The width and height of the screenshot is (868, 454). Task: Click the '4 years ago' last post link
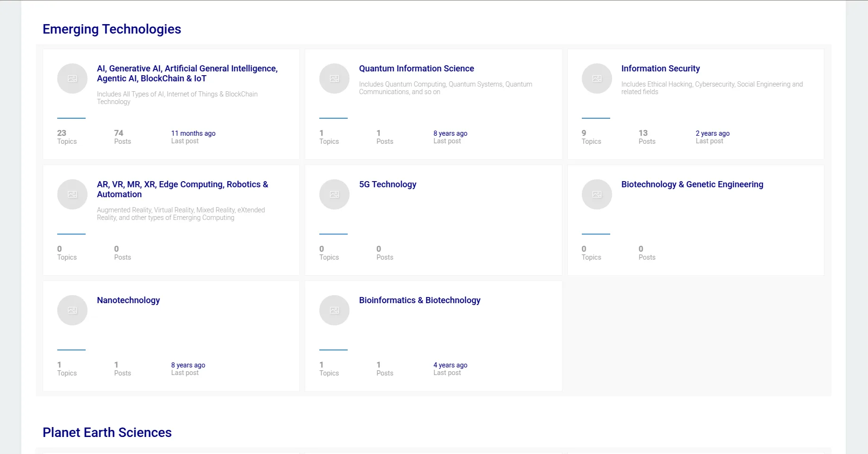click(450, 365)
